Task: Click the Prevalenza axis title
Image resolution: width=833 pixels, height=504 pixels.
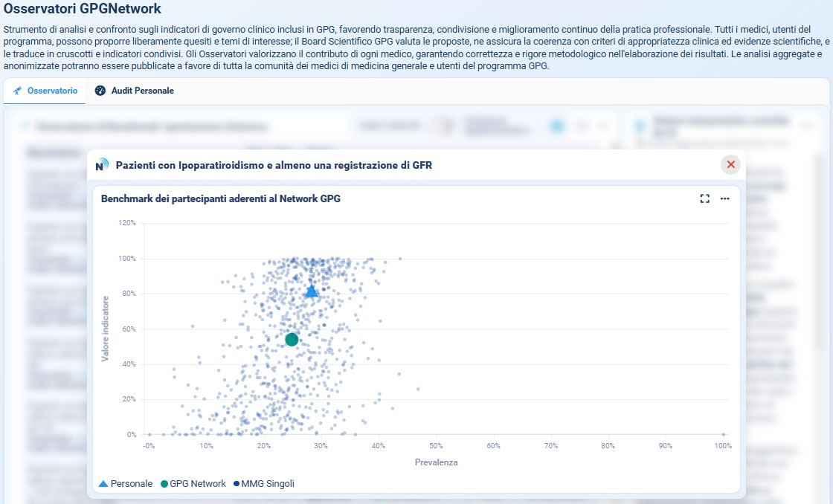Action: tap(436, 462)
